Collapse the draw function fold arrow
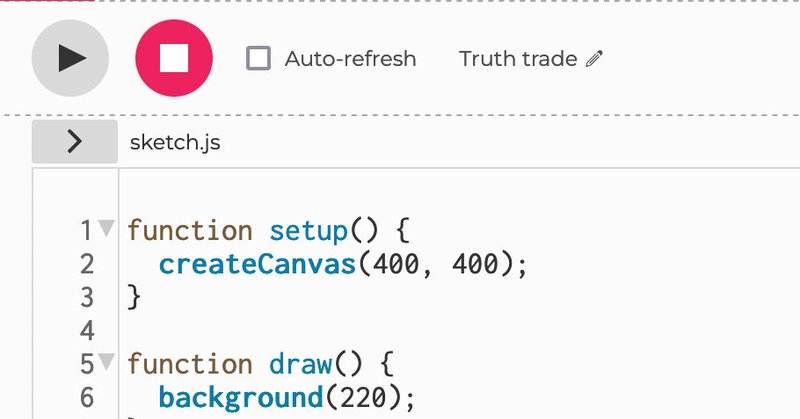This screenshot has width=800, height=419. click(x=106, y=361)
